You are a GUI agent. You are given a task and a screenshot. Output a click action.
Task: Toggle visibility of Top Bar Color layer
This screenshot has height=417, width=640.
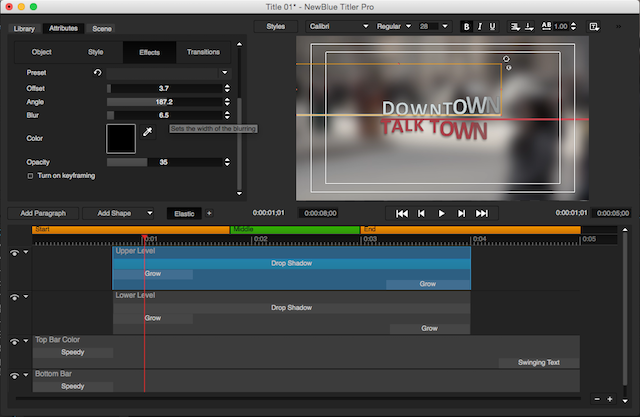coord(14,341)
